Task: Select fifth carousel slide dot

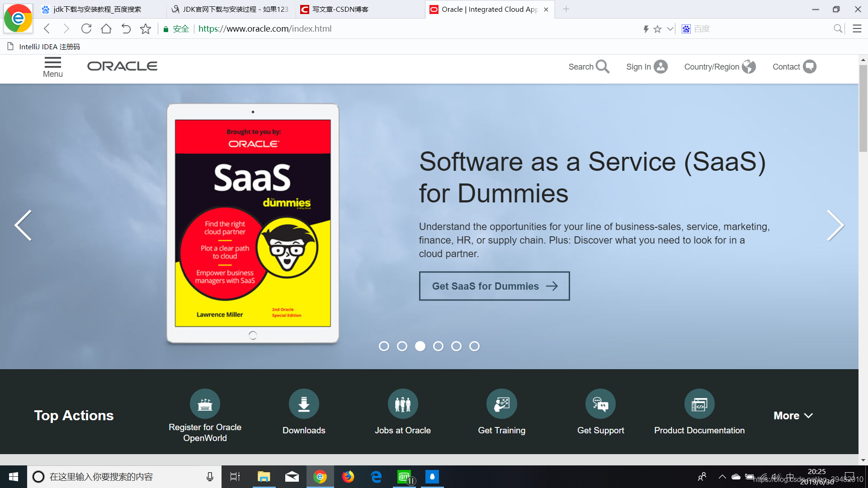Action: tap(456, 346)
